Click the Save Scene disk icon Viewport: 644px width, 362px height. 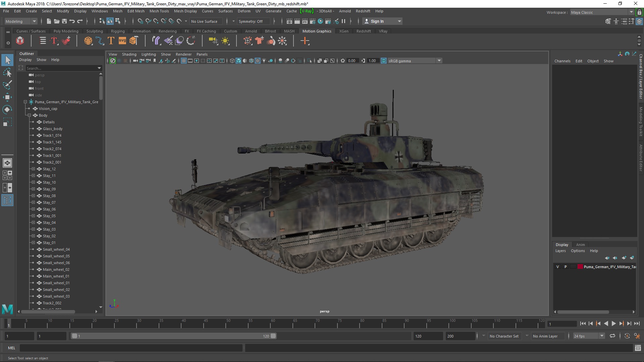click(64, 21)
